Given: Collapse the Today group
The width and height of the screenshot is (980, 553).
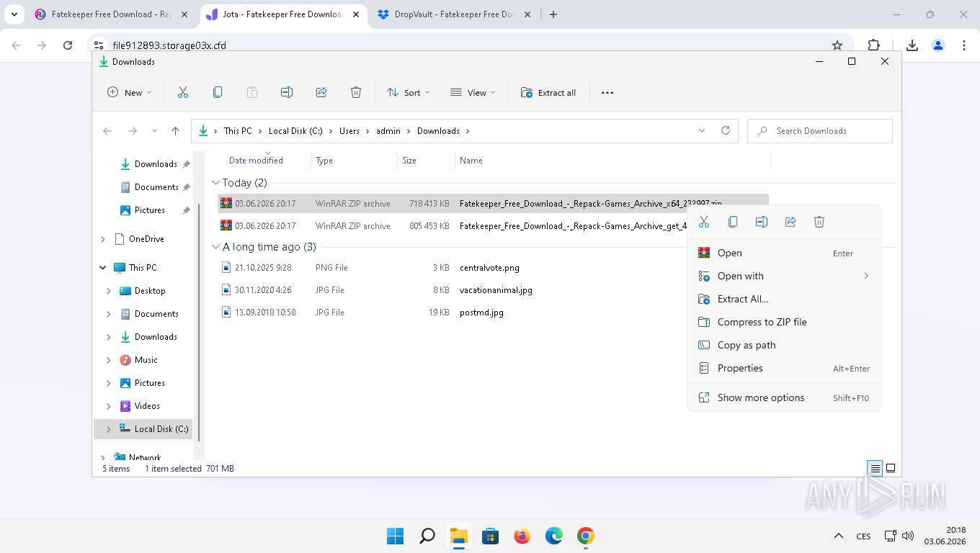Looking at the screenshot, I should click(215, 183).
